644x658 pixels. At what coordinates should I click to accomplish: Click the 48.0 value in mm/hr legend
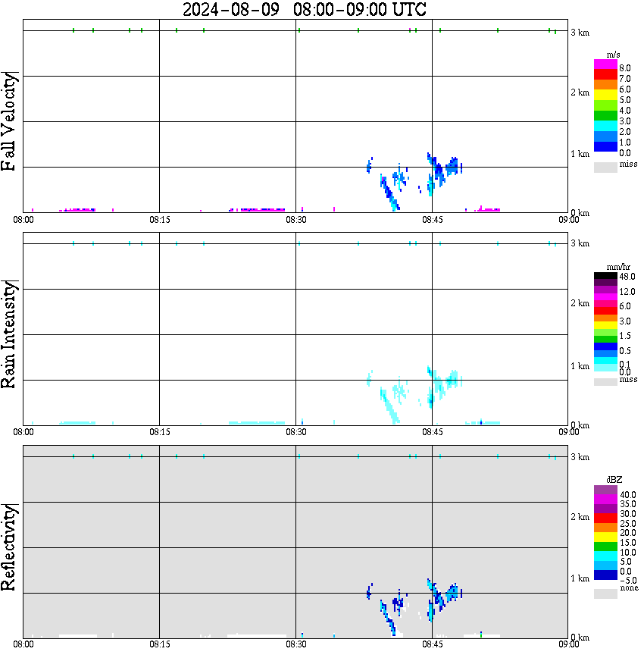point(627,277)
